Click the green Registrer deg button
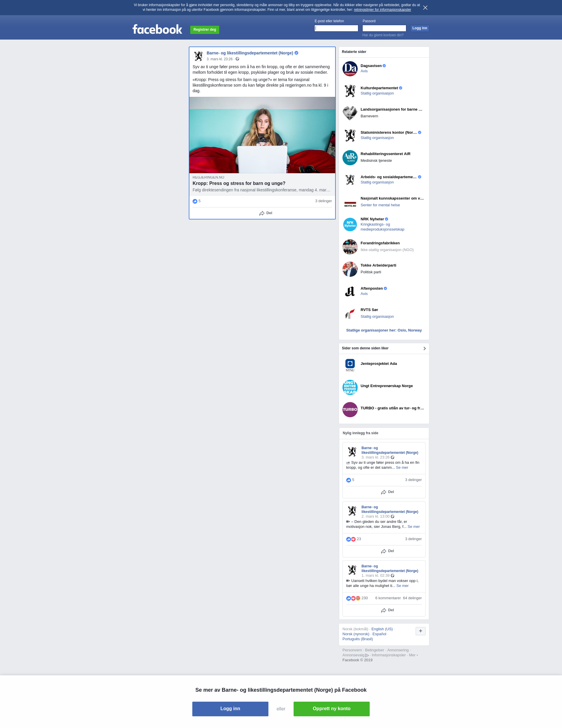The image size is (562, 728). point(204,30)
